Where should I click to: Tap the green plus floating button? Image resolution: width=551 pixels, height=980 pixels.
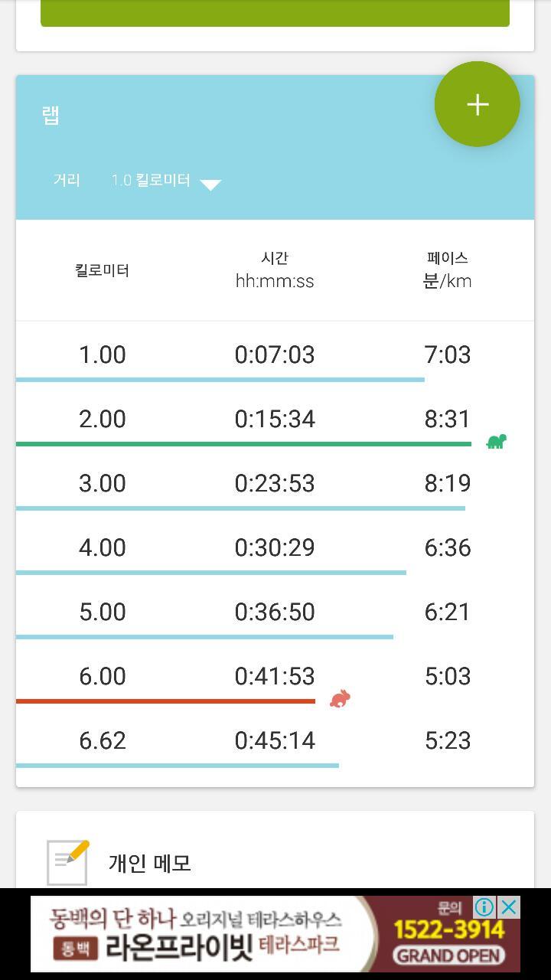pyautogui.click(x=478, y=104)
